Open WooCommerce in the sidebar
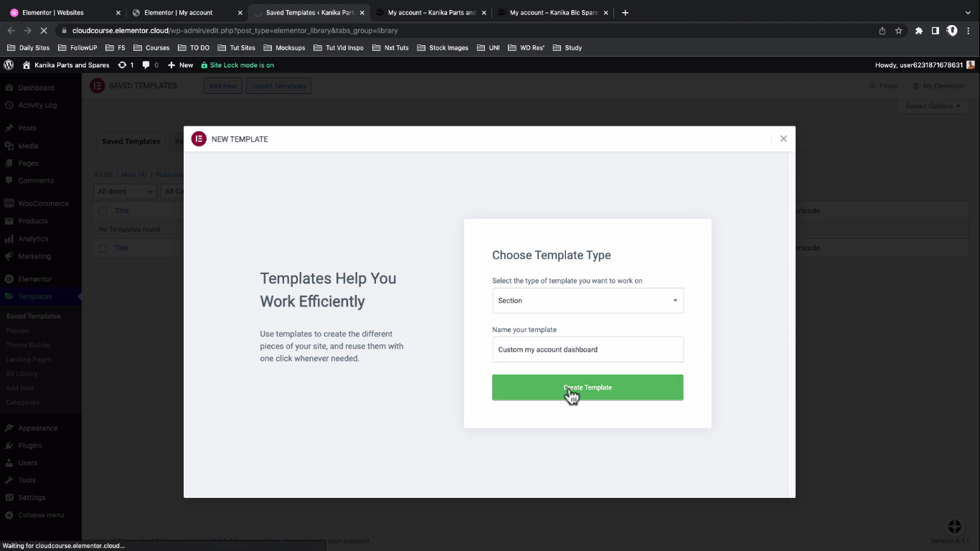Image resolution: width=980 pixels, height=551 pixels. 43,204
